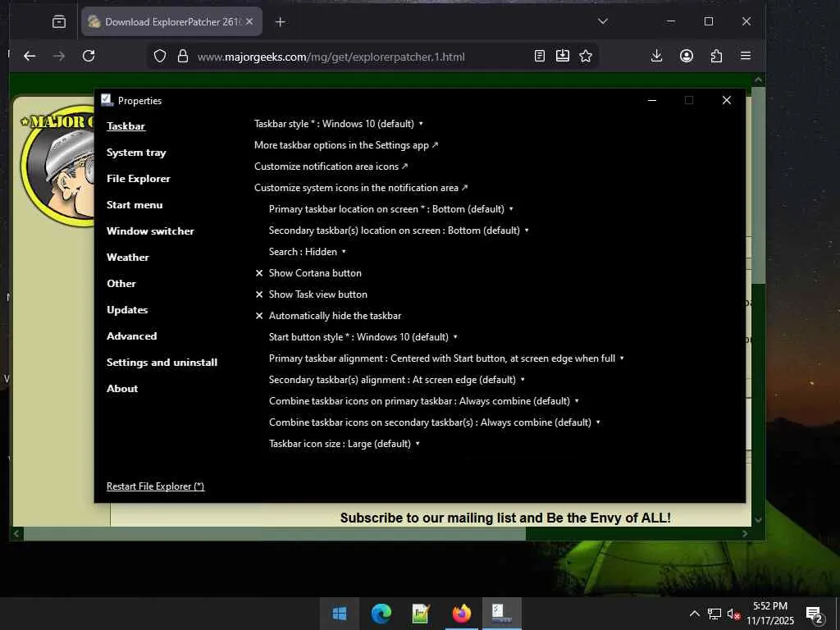840x630 pixels.
Task: Go to Start menu section
Action: click(135, 204)
